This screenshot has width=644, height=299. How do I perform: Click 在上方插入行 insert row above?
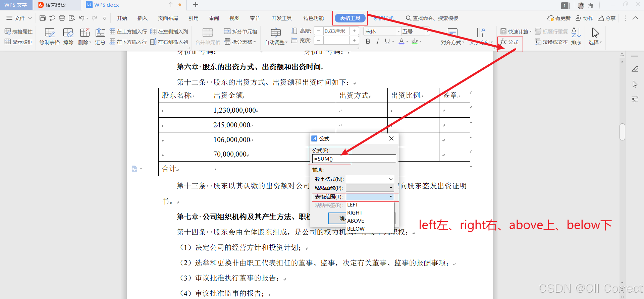point(128,32)
